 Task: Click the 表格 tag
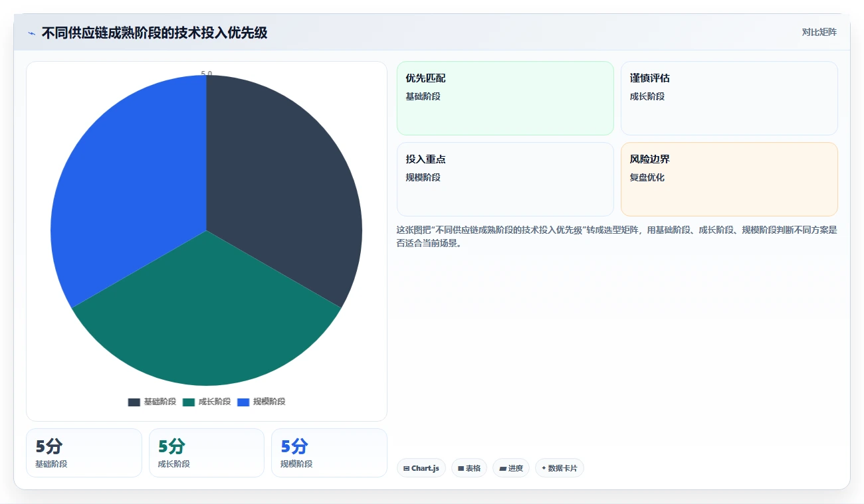[469, 468]
